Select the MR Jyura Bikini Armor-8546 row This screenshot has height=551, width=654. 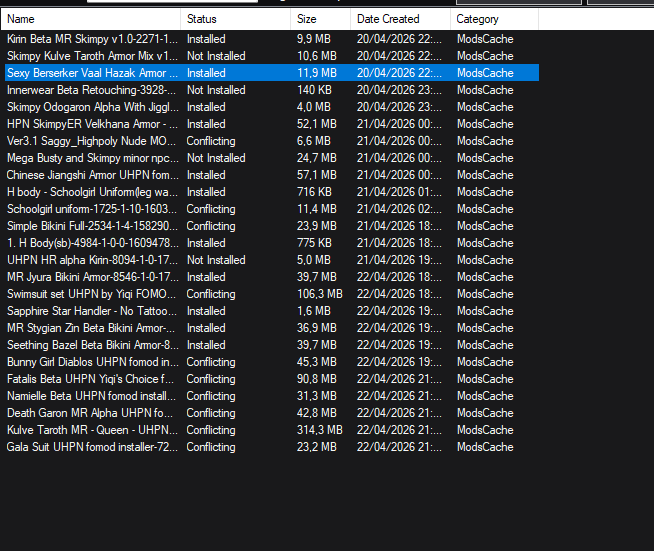coord(272,277)
